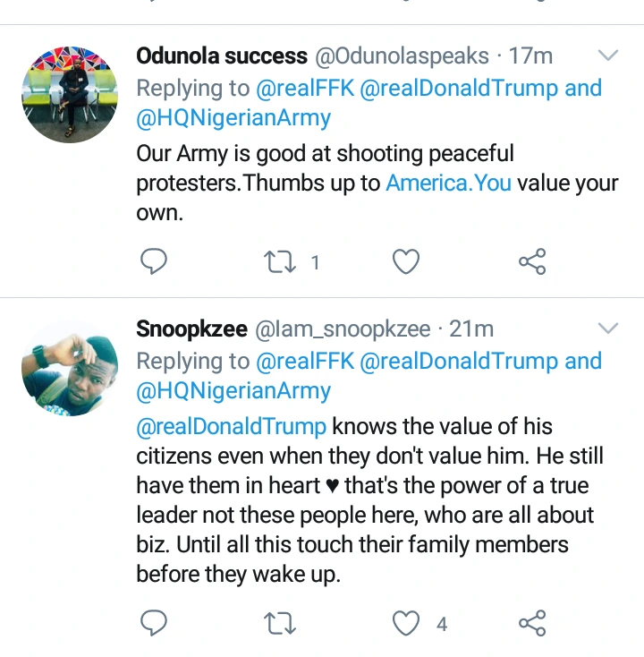Reply to Snoopkzee's tweet
Screen dimensions: 644x657
(155, 623)
